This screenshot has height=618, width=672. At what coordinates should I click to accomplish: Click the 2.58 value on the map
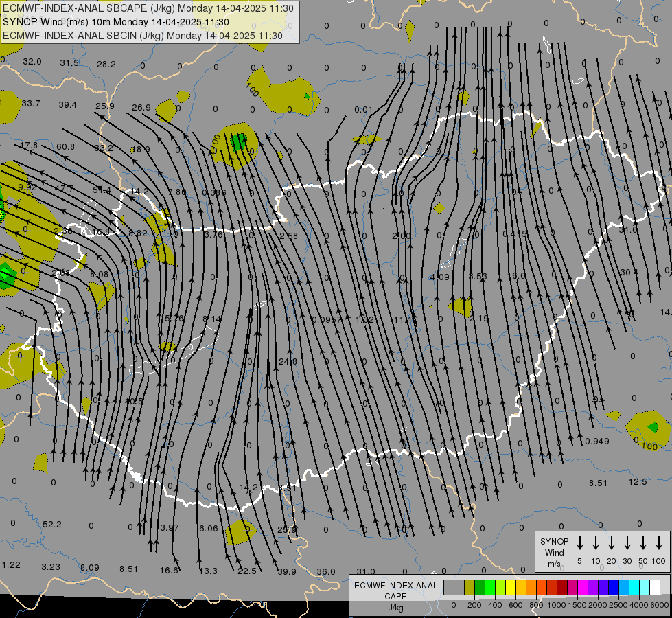[288, 236]
